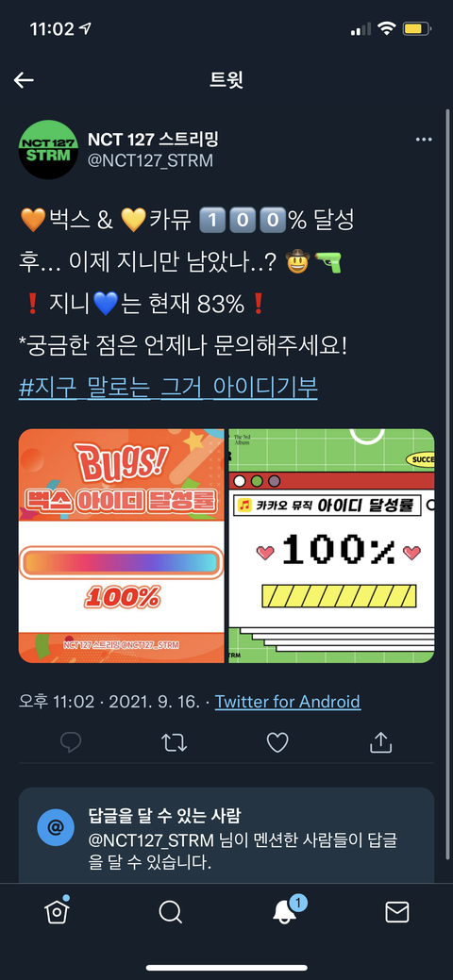The width and height of the screenshot is (453, 980).
Task: Tap the retweet icon
Action: [174, 742]
